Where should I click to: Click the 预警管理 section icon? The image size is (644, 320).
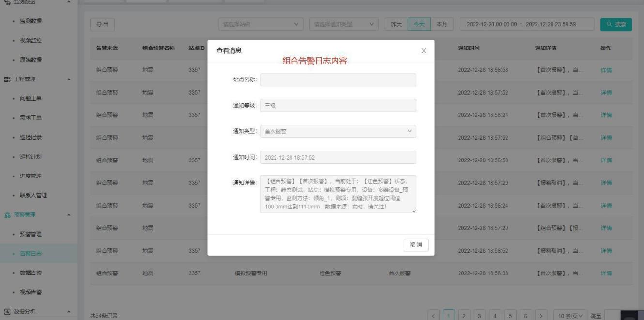pos(7,215)
